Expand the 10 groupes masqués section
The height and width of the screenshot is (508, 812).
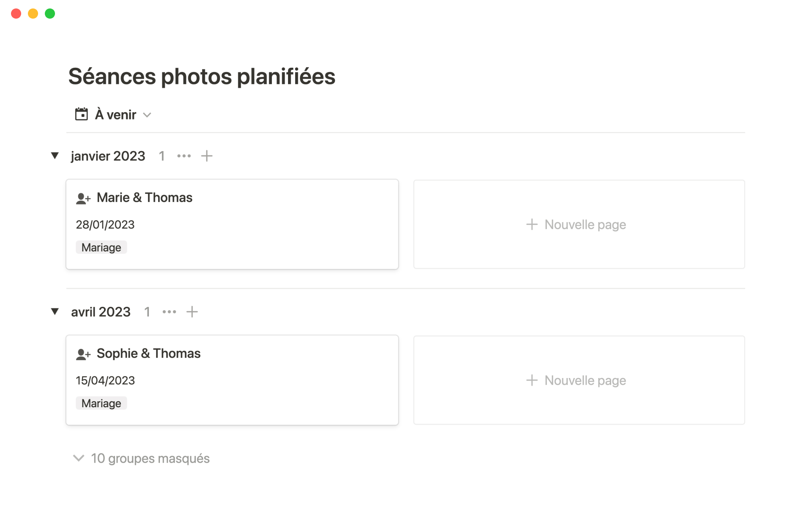point(141,458)
